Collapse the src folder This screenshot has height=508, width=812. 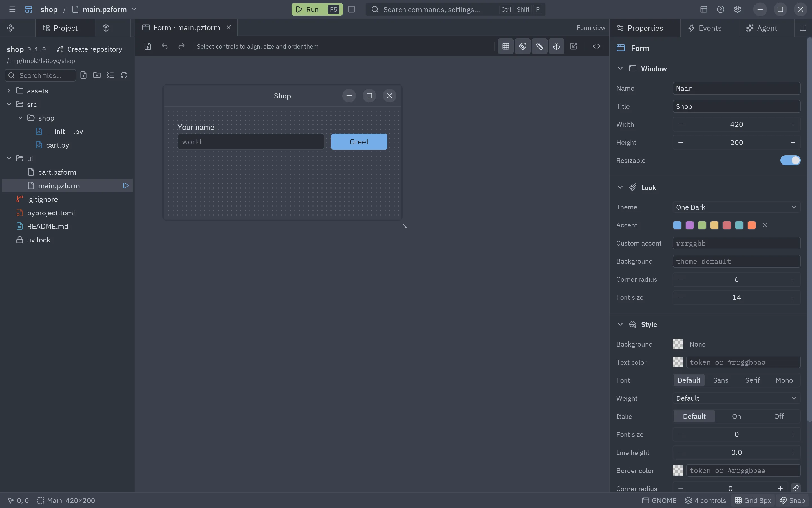(9, 104)
